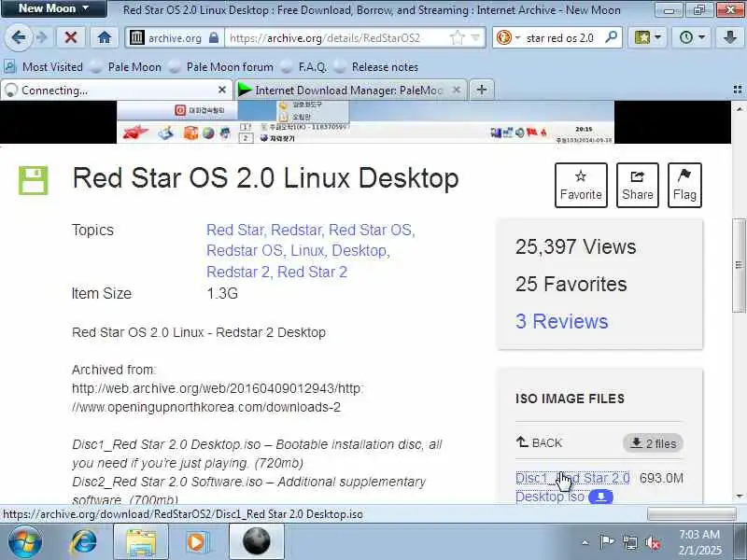The image size is (747, 560).
Task: Click the '25 Favorites' text
Action: (571, 285)
